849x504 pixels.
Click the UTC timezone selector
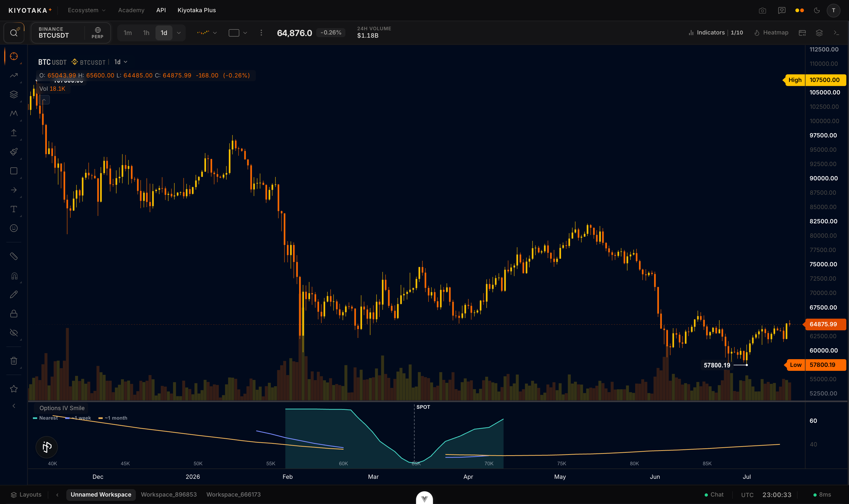click(747, 495)
